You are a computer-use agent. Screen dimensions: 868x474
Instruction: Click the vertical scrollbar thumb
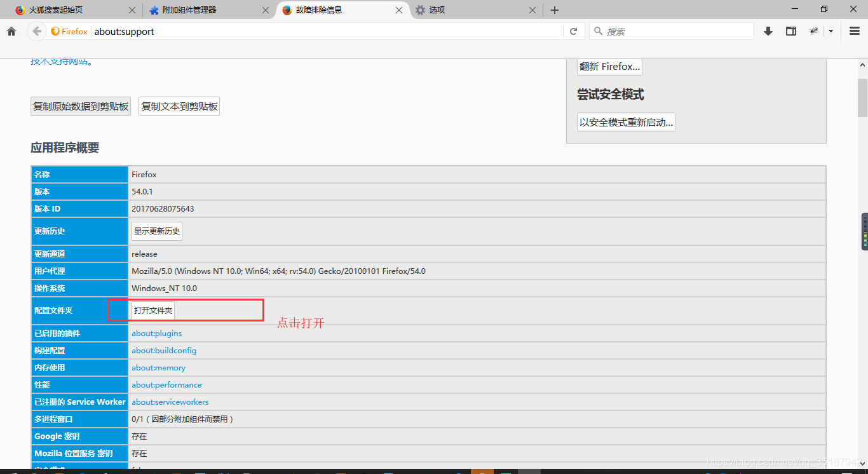[862, 98]
